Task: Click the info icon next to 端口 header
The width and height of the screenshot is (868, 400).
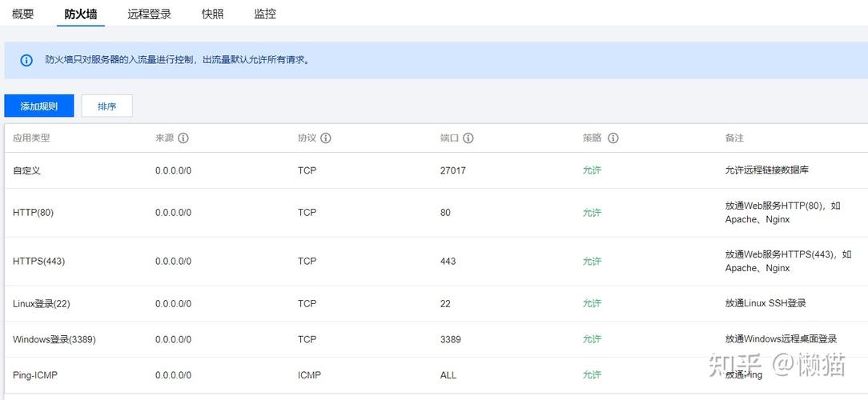Action: tap(468, 138)
